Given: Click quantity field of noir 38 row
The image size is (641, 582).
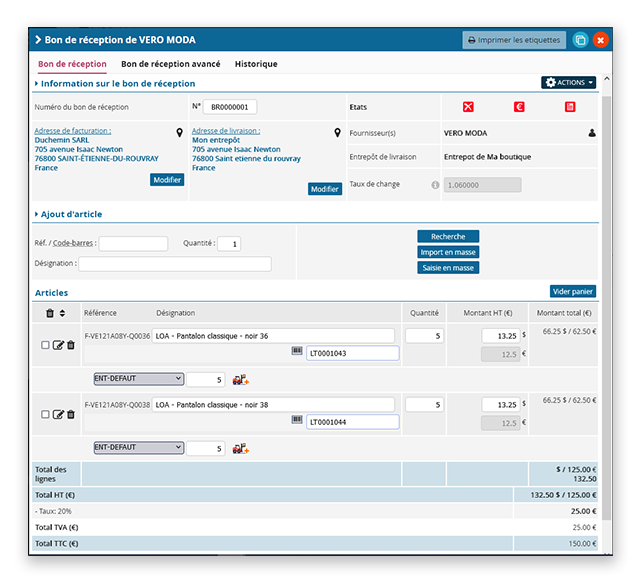Looking at the screenshot, I should pyautogui.click(x=424, y=405).
